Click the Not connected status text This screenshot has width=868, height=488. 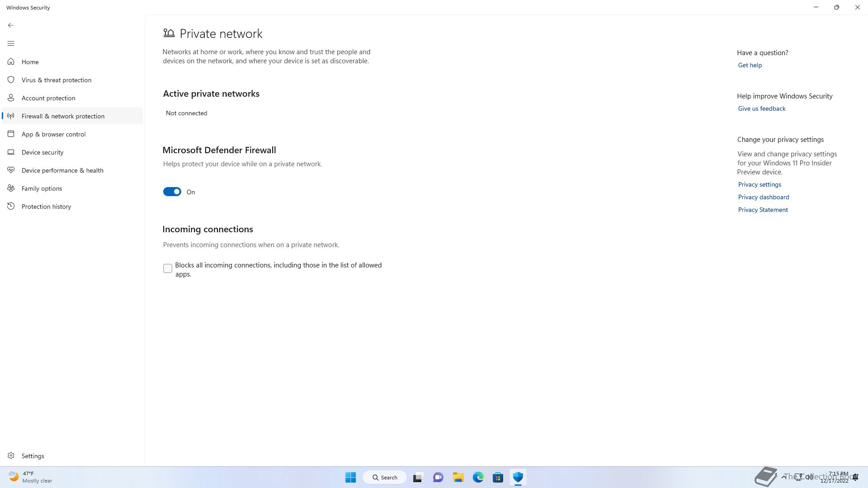click(186, 113)
